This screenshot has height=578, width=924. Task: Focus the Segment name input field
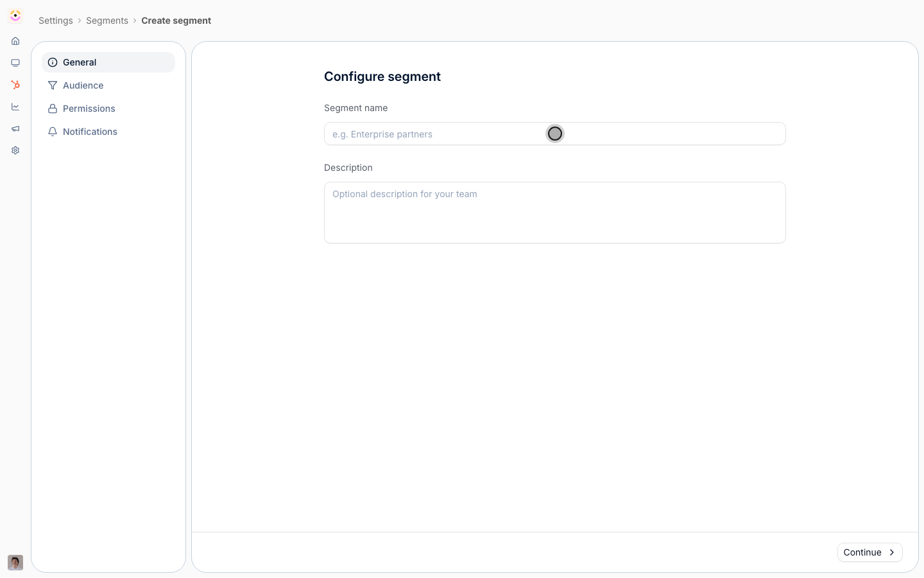click(555, 134)
